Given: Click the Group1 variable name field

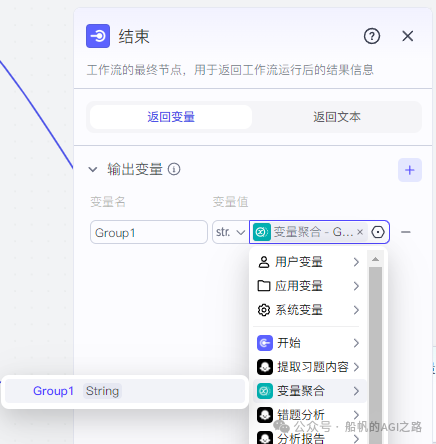Looking at the screenshot, I should (x=149, y=232).
